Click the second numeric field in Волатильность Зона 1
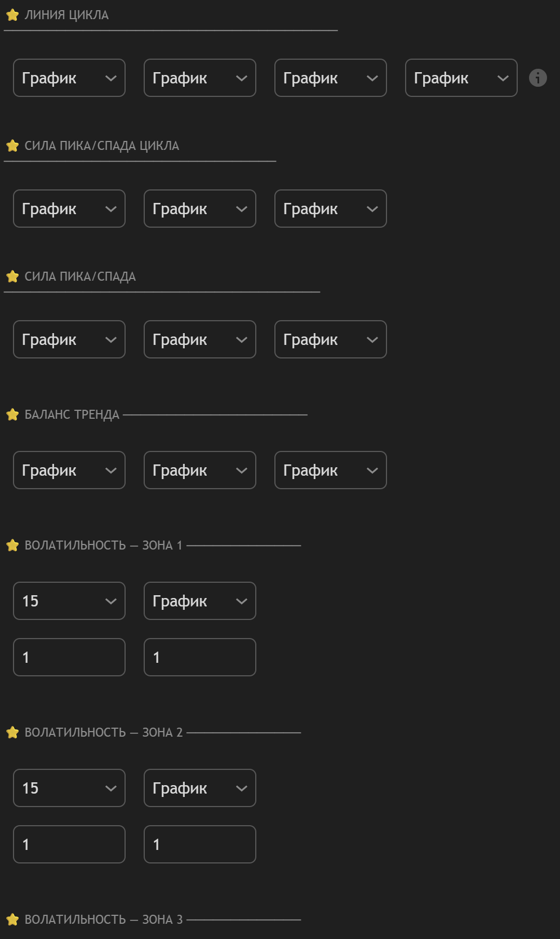The height and width of the screenshot is (939, 560). pos(200,657)
